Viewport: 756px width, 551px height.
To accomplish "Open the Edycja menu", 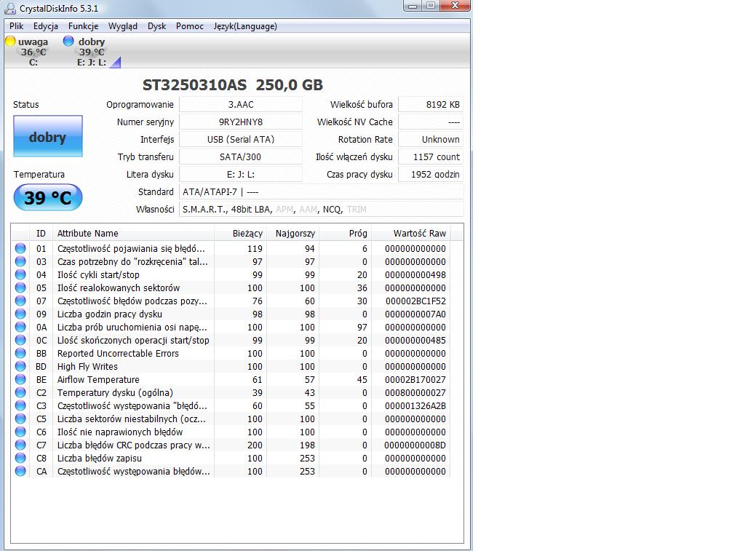I will (x=46, y=26).
